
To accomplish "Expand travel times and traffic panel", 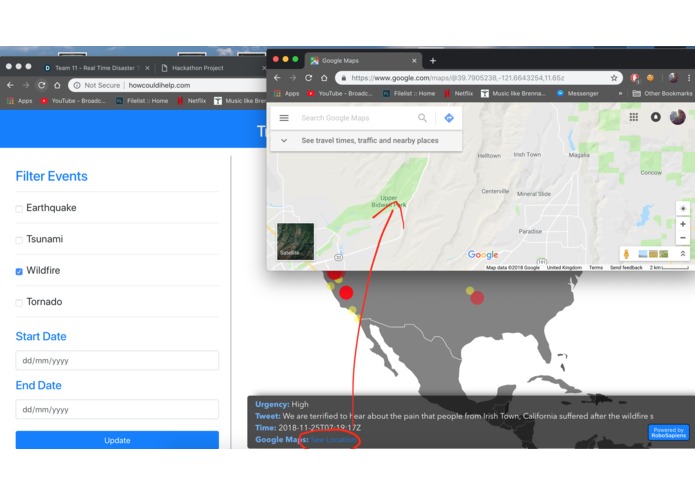I will pyautogui.click(x=366, y=140).
